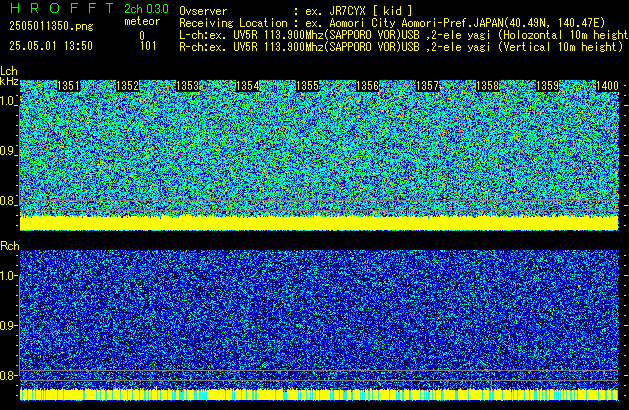Select the filename 2505011350.png
This screenshot has height=410, width=629.
click(x=51, y=26)
